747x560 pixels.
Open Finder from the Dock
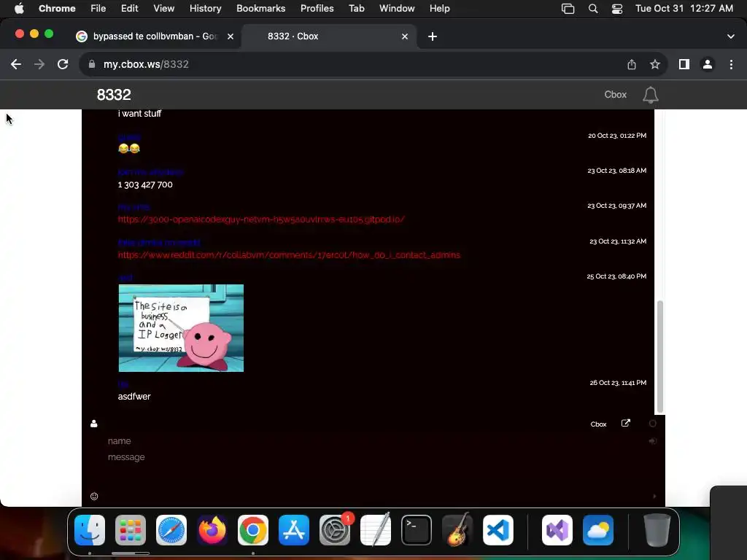pyautogui.click(x=90, y=530)
